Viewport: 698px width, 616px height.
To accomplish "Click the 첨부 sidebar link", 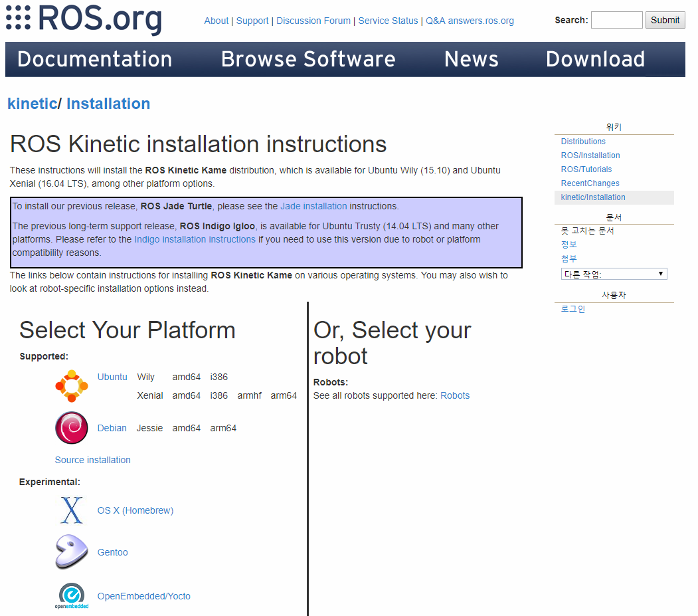I will [568, 258].
